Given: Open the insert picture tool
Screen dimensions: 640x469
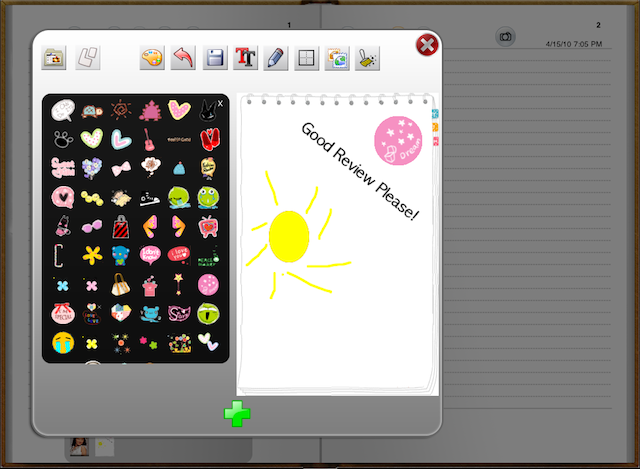Looking at the screenshot, I should coord(336,58).
